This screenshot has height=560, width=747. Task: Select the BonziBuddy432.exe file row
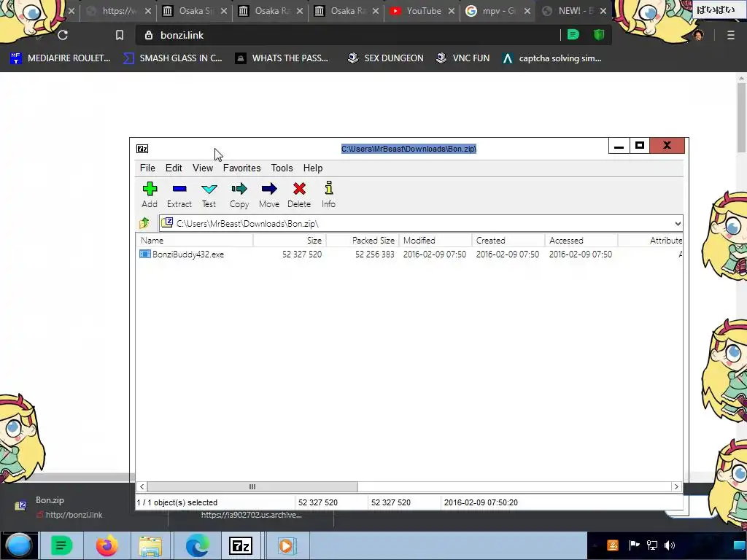409,254
